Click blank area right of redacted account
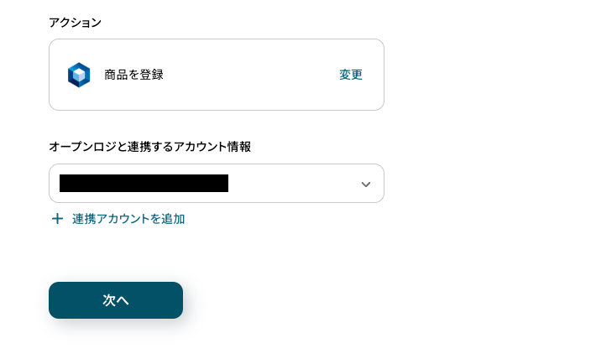Viewport: 591px width, 364px height. 294,184
